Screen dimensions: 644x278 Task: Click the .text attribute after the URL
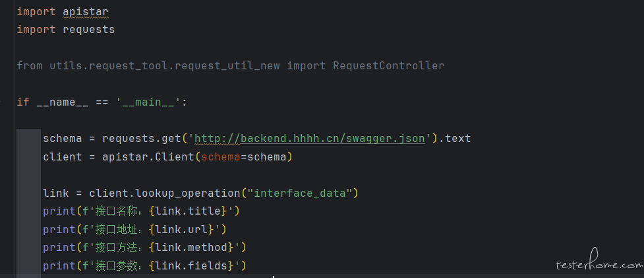point(454,139)
